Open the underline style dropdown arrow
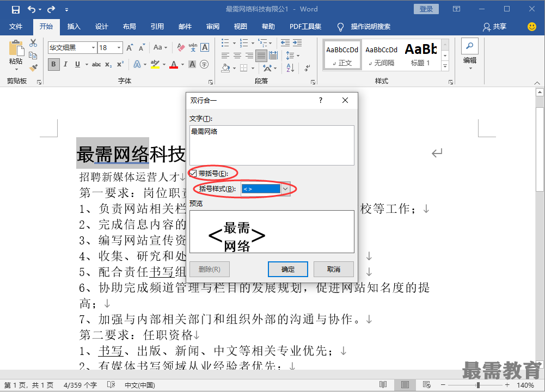The width and height of the screenshot is (545, 392). [87, 64]
